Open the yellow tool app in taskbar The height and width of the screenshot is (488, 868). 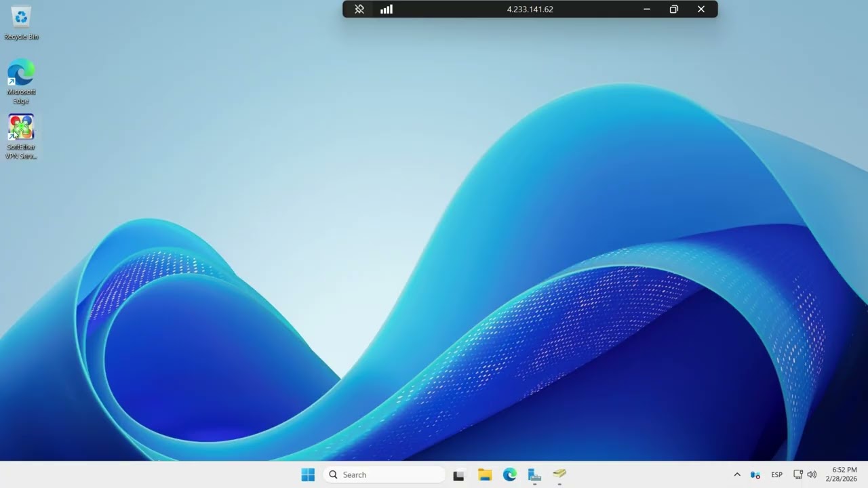559,475
